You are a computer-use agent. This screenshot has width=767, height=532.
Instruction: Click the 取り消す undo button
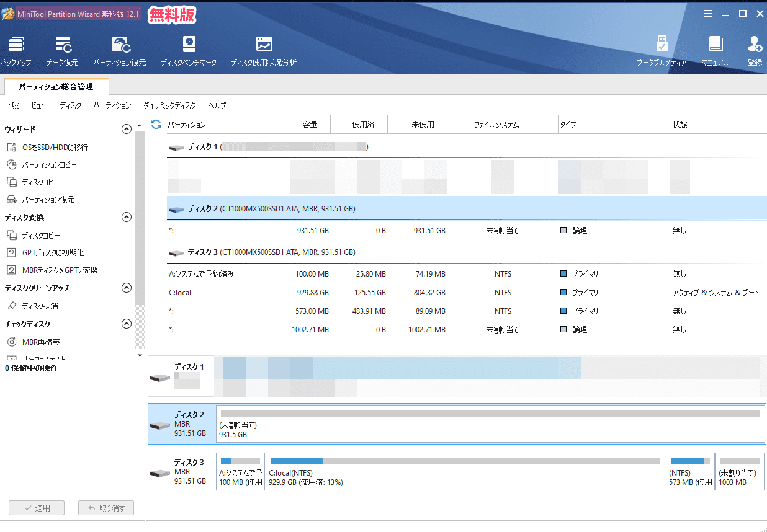106,508
